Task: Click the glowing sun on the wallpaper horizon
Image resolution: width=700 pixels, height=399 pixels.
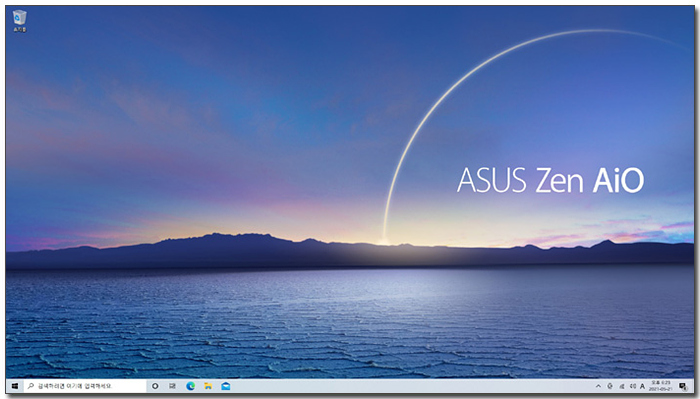Action: click(383, 242)
